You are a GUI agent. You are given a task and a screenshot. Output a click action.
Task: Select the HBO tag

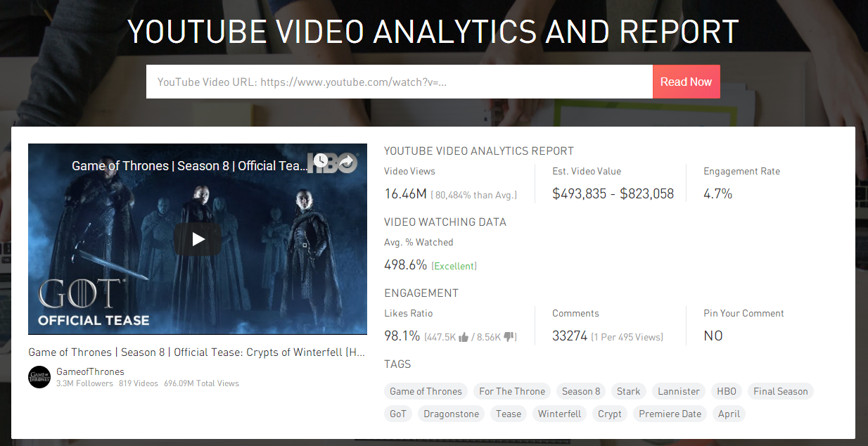click(727, 391)
